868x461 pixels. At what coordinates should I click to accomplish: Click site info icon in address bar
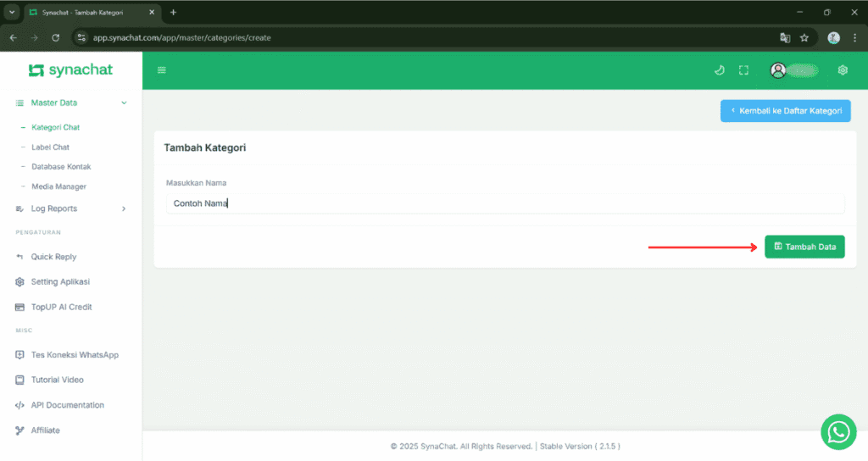81,37
